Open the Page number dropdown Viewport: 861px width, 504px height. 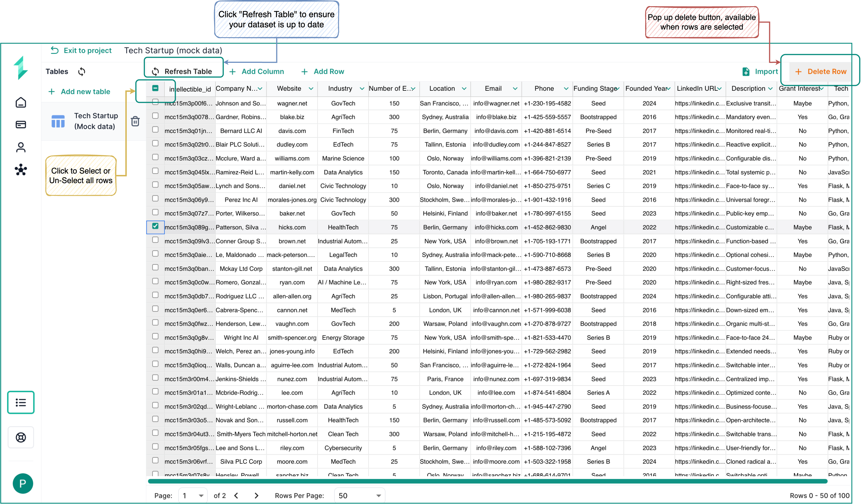tap(193, 496)
